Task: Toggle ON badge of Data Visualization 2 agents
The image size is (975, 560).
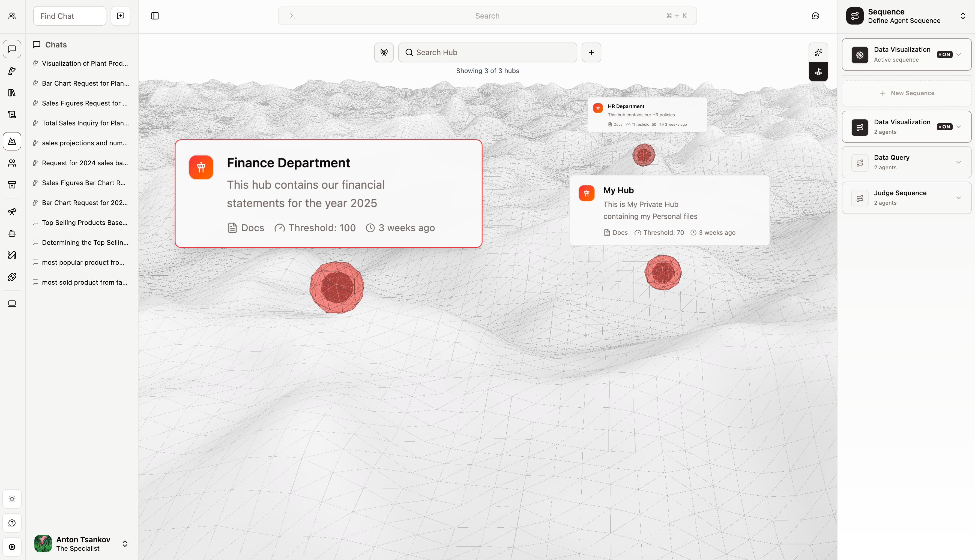Action: pos(944,127)
